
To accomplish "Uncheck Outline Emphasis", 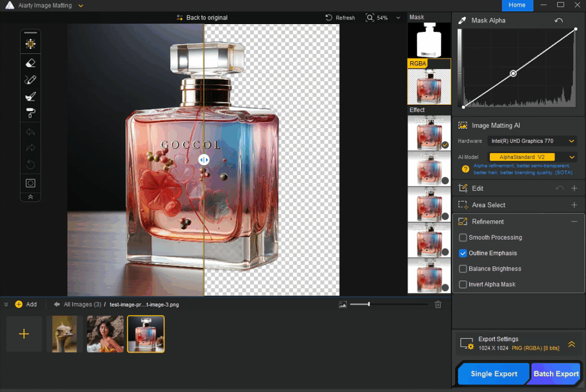I will (463, 253).
